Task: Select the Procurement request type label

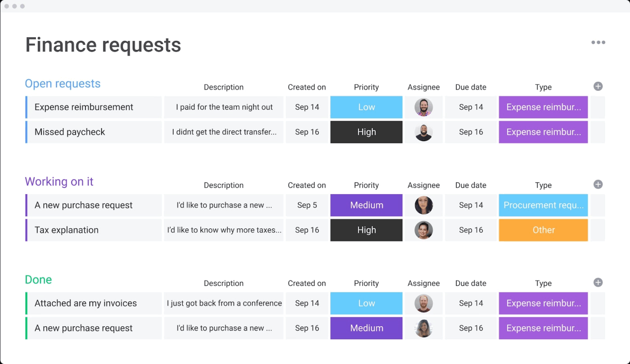Action: [x=543, y=205]
